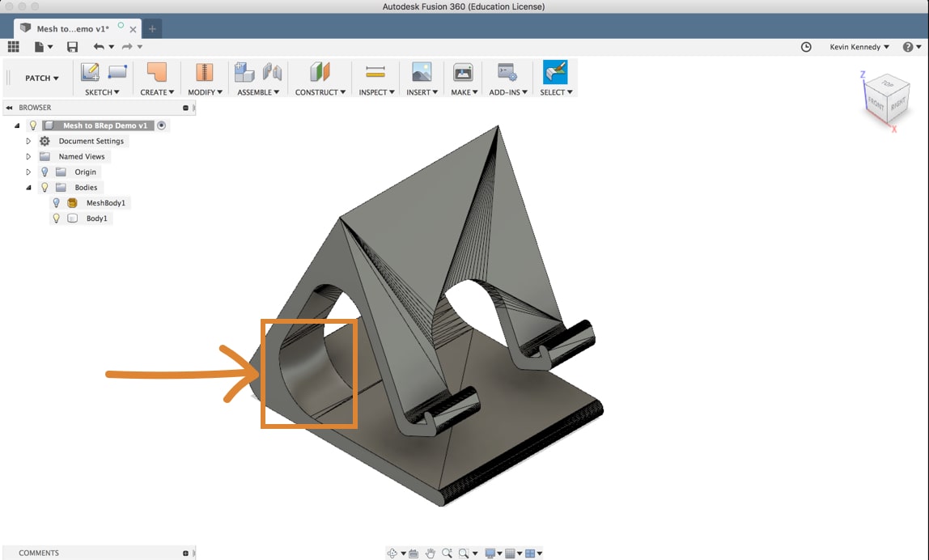Click the Assemble joint icon
Viewport: 929px width, 560px height.
click(x=272, y=72)
